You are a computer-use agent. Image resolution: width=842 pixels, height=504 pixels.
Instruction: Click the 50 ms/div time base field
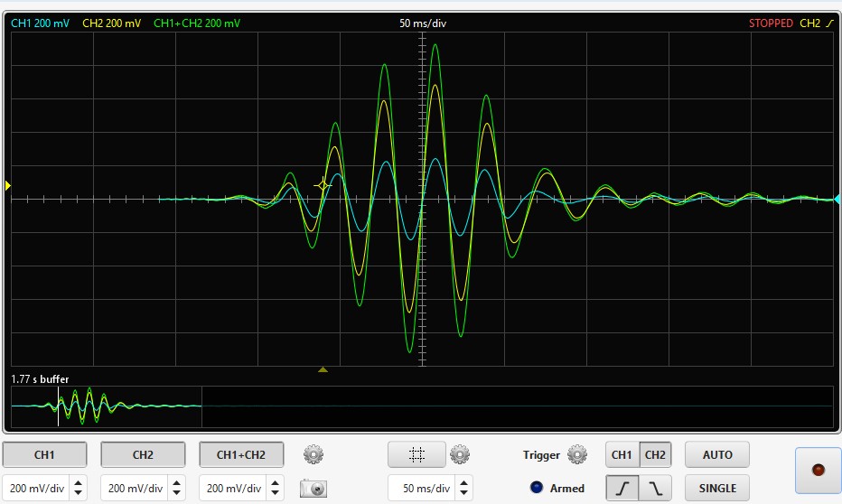click(x=422, y=488)
